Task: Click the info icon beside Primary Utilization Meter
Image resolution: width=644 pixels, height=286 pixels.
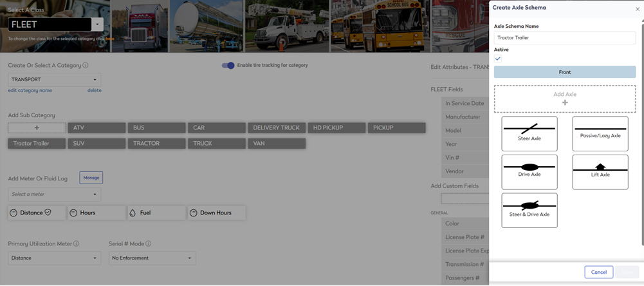Action: tap(77, 244)
